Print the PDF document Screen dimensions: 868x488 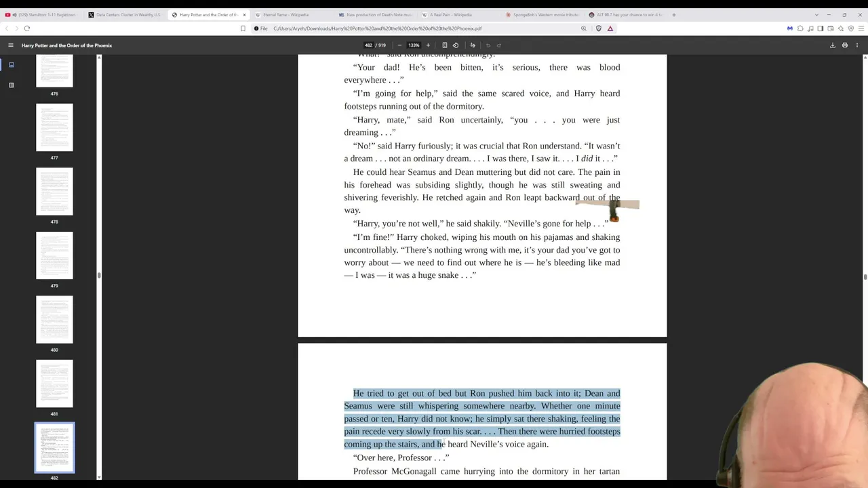tap(845, 45)
